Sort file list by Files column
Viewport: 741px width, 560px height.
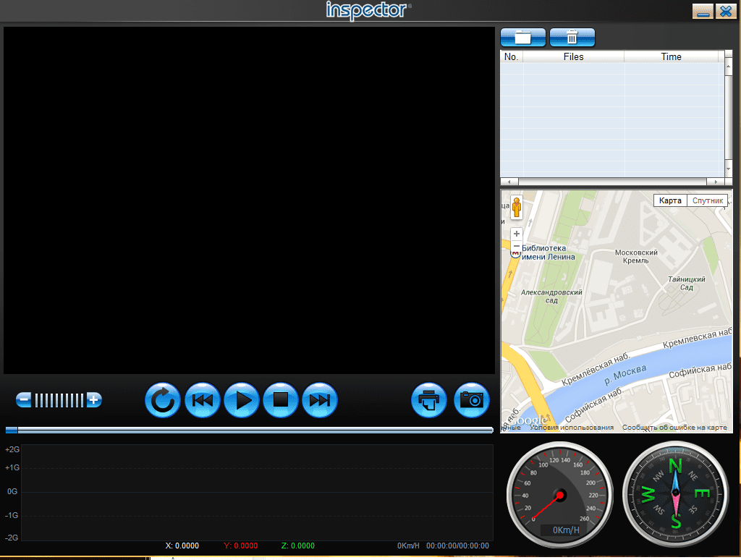coord(574,56)
